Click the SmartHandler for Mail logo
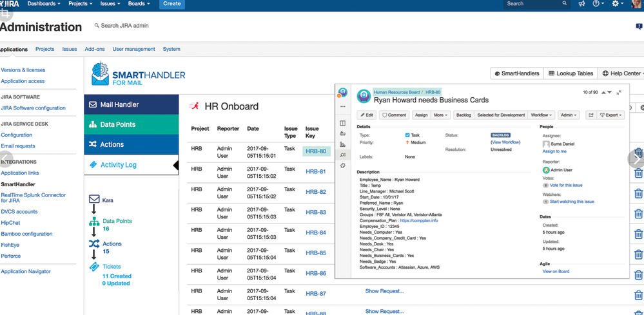The width and height of the screenshot is (644, 315). [138, 74]
